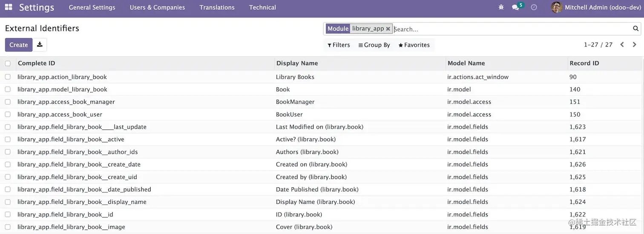Remove the library_app module filter facet

388,29
